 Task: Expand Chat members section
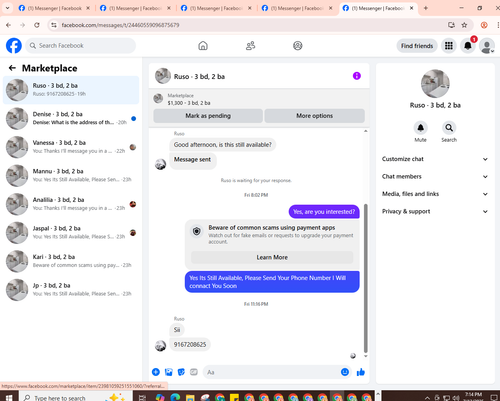coord(435,176)
